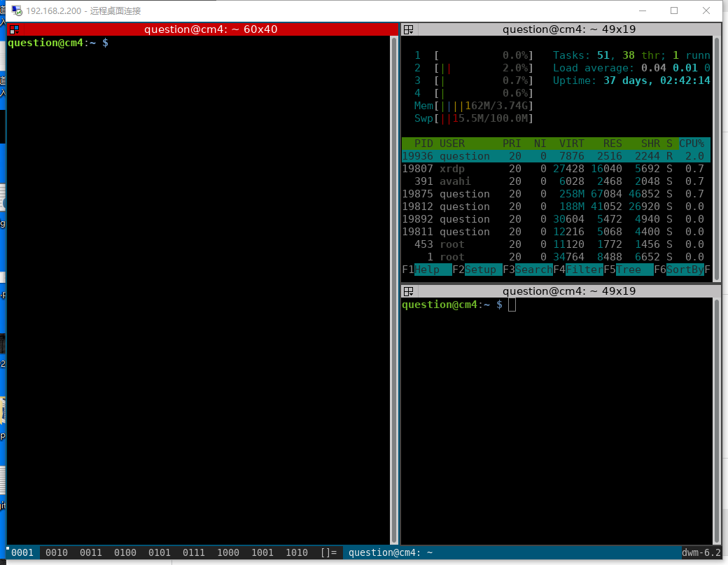This screenshot has width=728, height=565.
Task: Select dwm tag 1010
Action: pyautogui.click(x=297, y=552)
